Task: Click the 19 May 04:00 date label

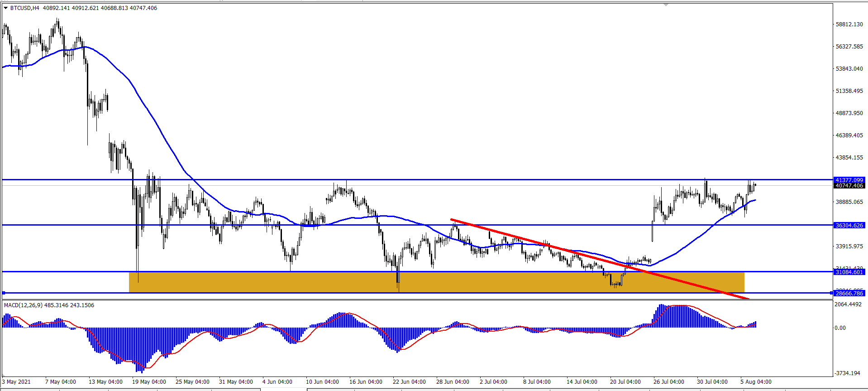Action: (x=149, y=382)
